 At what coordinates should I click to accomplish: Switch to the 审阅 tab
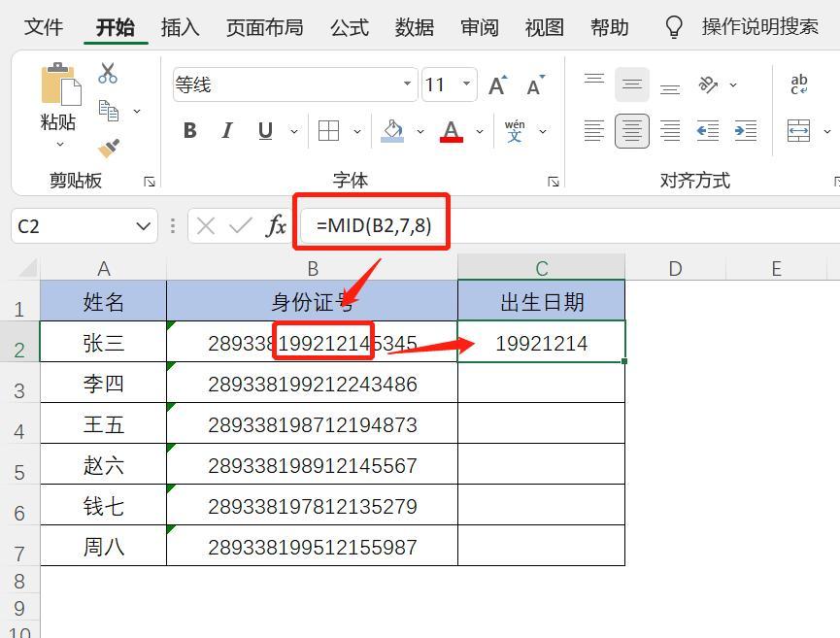coord(480,27)
